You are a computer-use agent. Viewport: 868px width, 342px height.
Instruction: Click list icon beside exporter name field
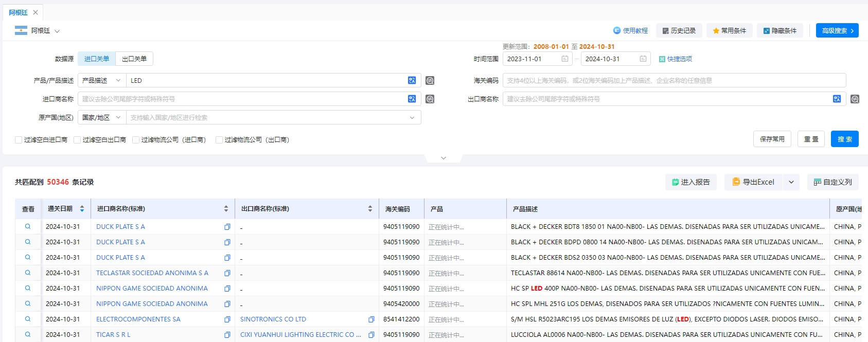point(855,99)
